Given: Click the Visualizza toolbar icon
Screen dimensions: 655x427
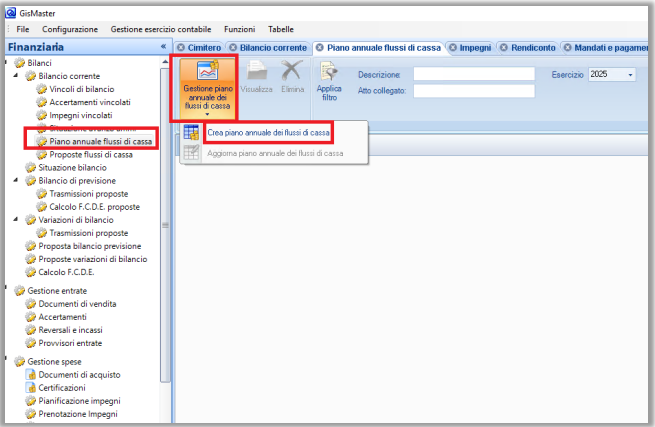Looking at the screenshot, I should [x=256, y=72].
